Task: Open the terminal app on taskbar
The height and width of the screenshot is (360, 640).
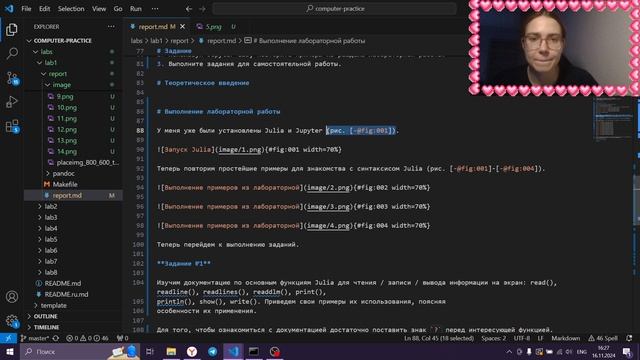Action: pos(254,351)
